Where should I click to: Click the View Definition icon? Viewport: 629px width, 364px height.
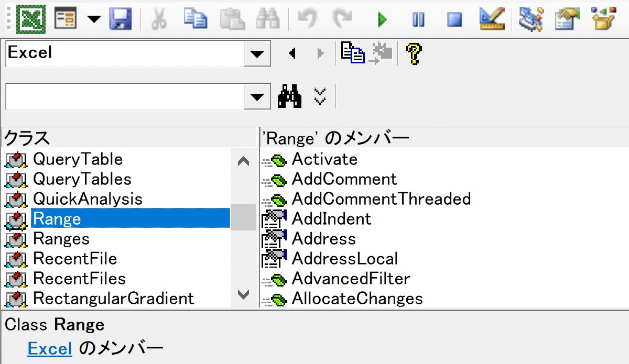(x=382, y=52)
